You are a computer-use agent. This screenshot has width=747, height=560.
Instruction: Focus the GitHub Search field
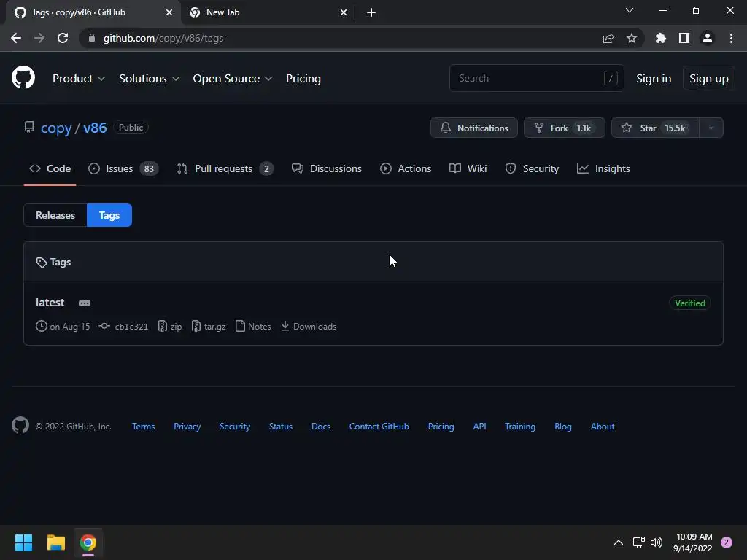536,78
